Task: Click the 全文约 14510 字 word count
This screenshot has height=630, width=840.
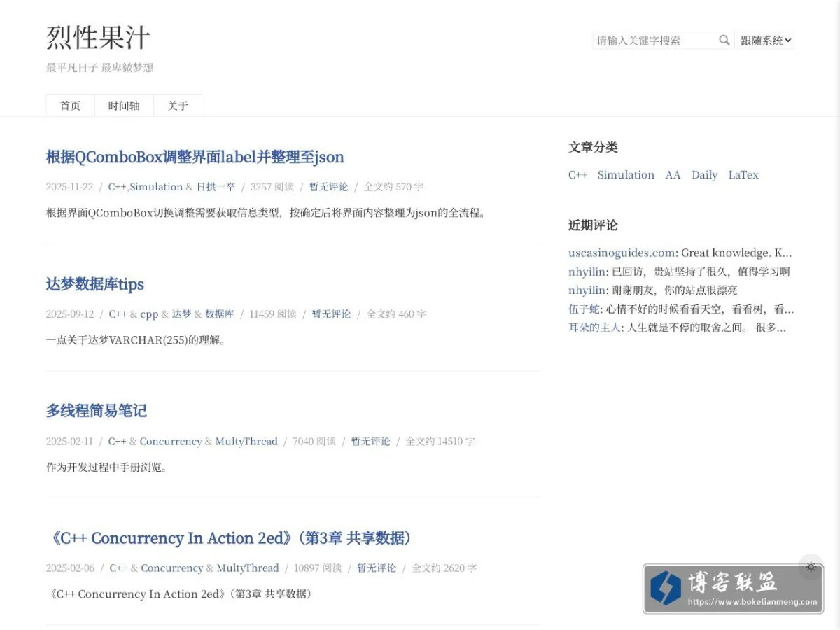Action: pyautogui.click(x=440, y=442)
